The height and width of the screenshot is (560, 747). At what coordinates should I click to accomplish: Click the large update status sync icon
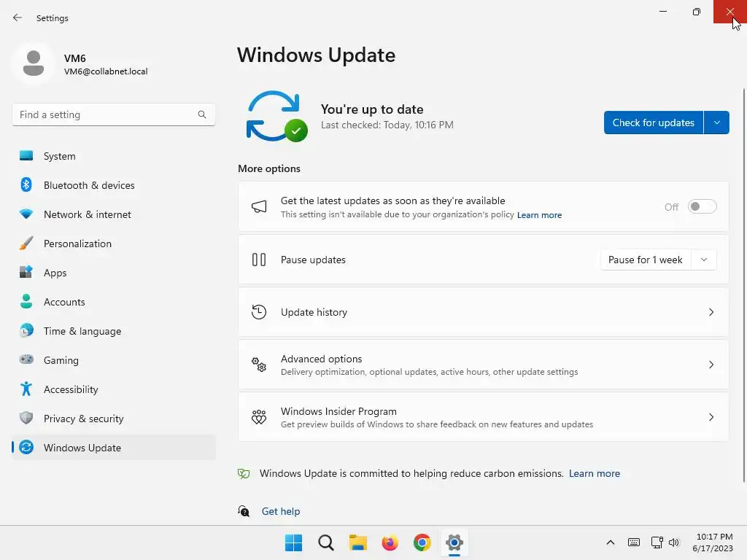pos(276,116)
